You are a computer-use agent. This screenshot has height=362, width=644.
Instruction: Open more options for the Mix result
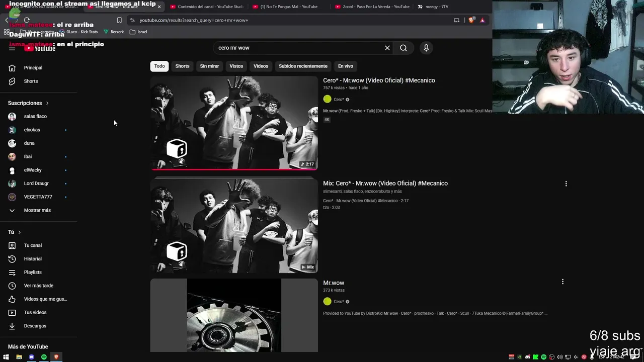pos(566,184)
